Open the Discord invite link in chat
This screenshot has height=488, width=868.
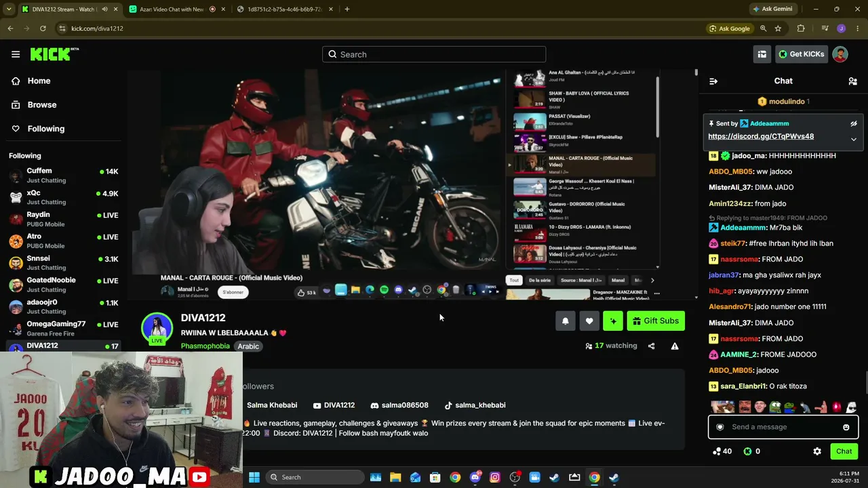coord(761,136)
